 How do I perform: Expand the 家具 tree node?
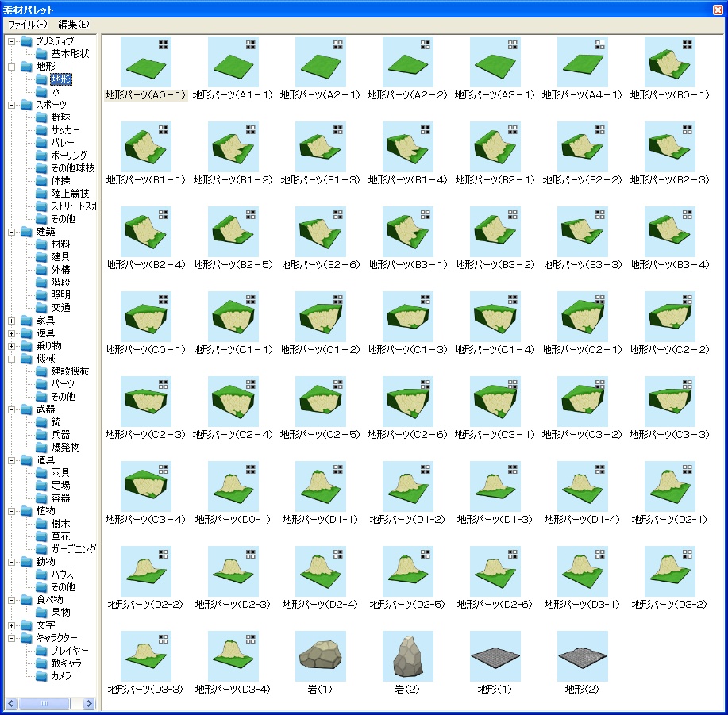coord(12,321)
